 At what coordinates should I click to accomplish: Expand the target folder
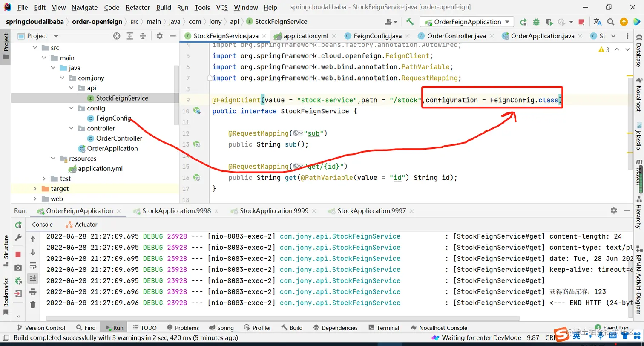pos(35,189)
